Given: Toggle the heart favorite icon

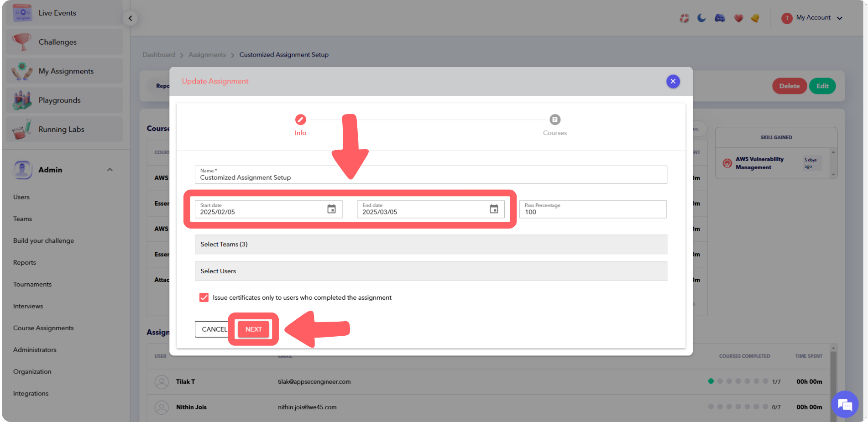Looking at the screenshot, I should (738, 18).
